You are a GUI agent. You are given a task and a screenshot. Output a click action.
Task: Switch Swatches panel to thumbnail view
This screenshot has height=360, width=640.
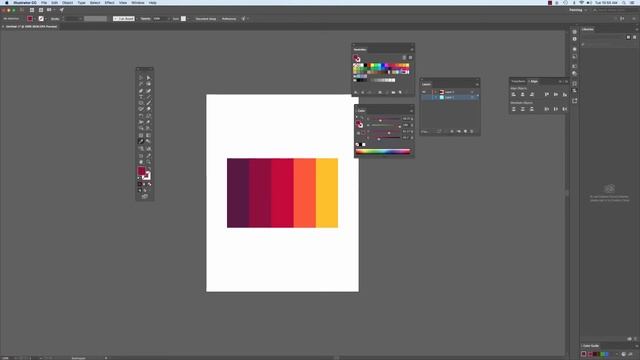pyautogui.click(x=410, y=58)
